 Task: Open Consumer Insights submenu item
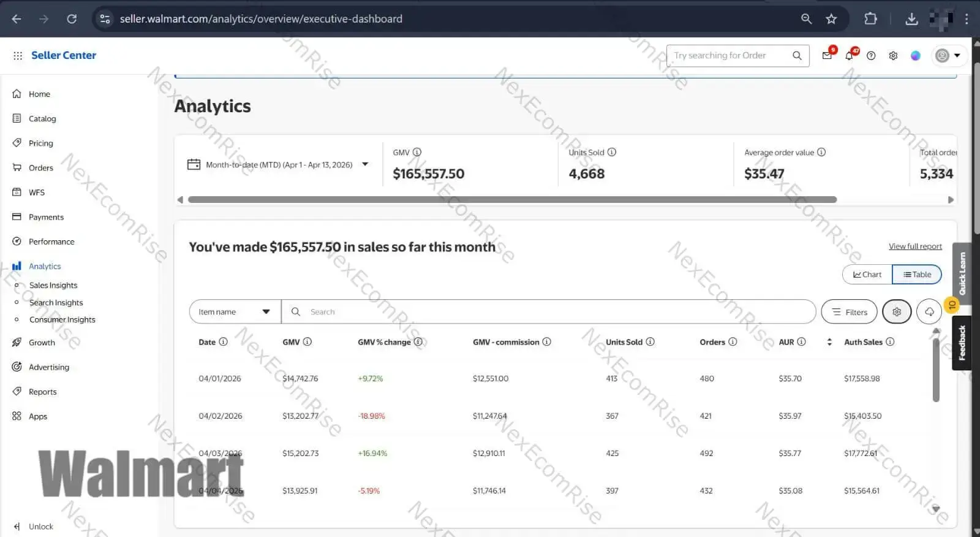(x=62, y=319)
